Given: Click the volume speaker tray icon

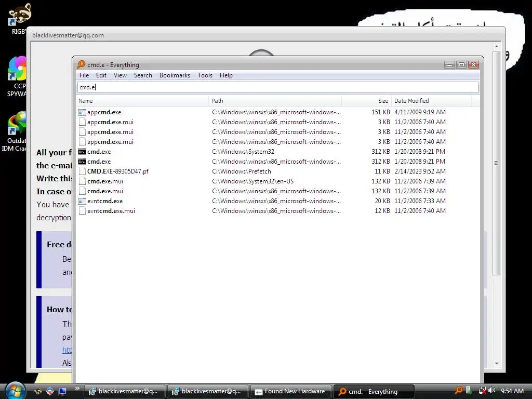Looking at the screenshot, I should [x=492, y=391].
